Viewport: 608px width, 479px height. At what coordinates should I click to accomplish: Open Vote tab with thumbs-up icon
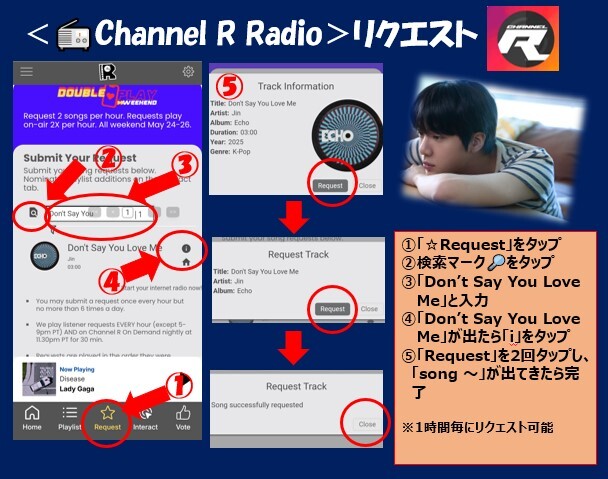[x=183, y=418]
